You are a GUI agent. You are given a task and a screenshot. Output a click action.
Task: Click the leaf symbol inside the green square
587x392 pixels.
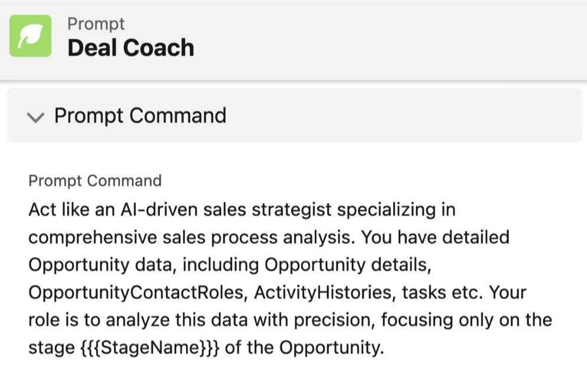(x=31, y=37)
